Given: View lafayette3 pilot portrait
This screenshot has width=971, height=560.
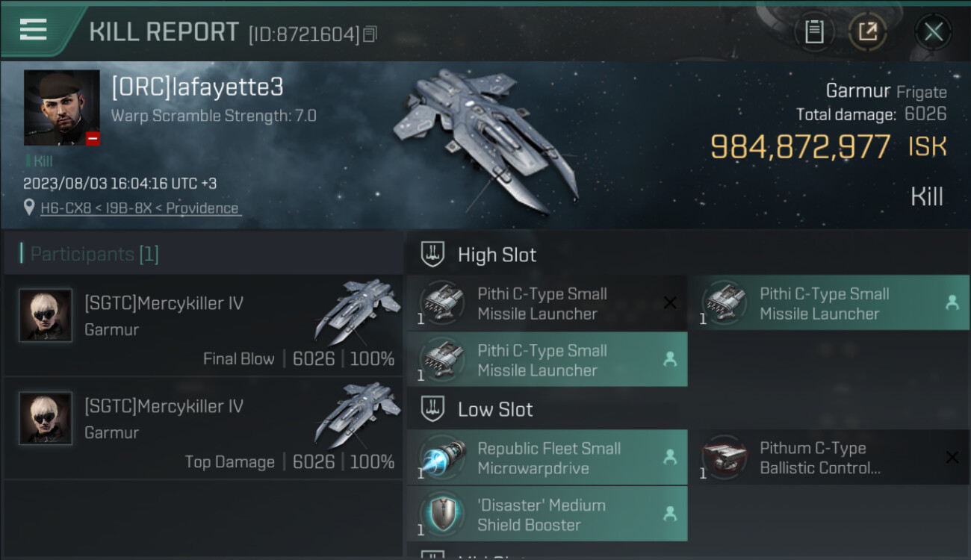Looking at the screenshot, I should pos(62,108).
